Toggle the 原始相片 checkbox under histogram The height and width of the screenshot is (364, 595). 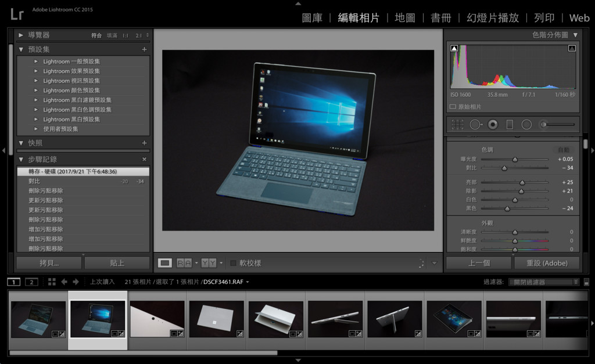coord(453,107)
